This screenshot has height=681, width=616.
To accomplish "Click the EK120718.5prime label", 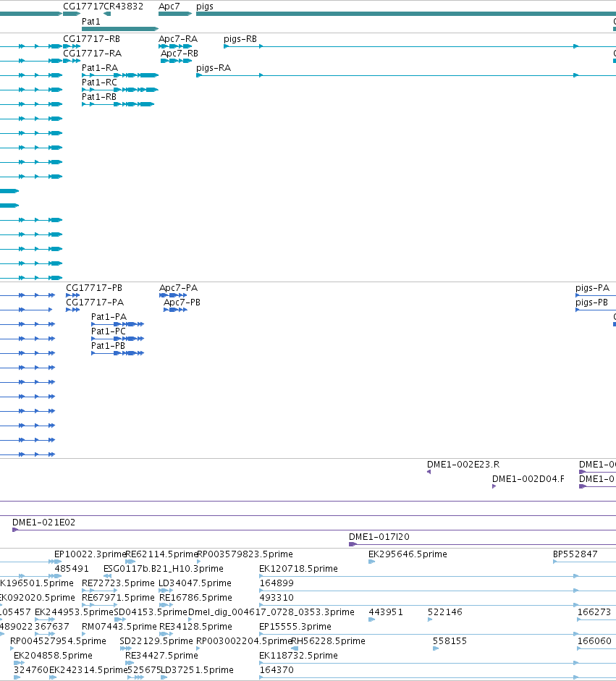I will click(298, 569).
